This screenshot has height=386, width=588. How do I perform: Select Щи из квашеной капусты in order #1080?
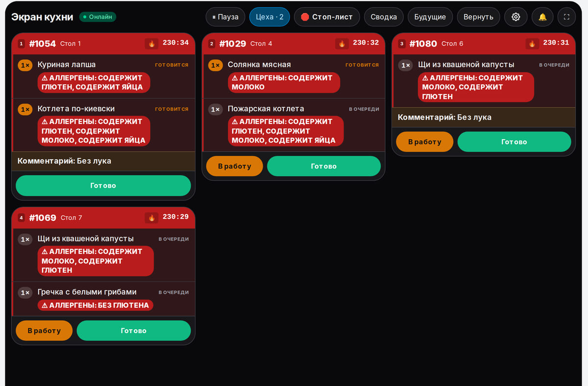click(484, 81)
